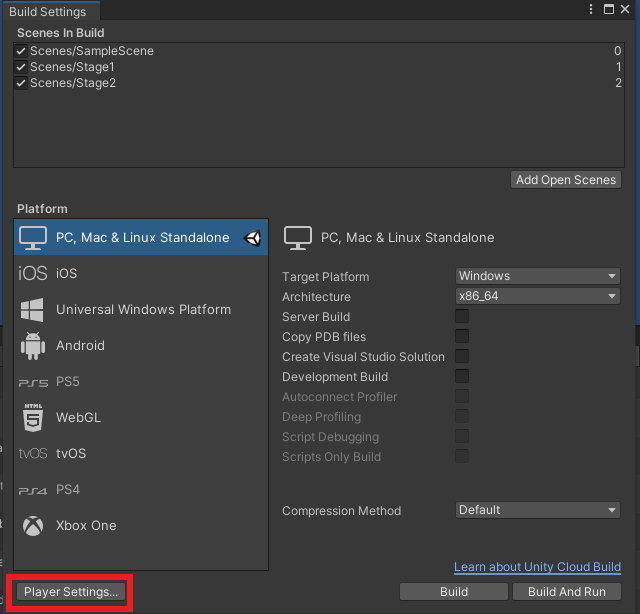Open Learn about Unity Cloud Build link
This screenshot has height=614, width=640.
click(538, 567)
